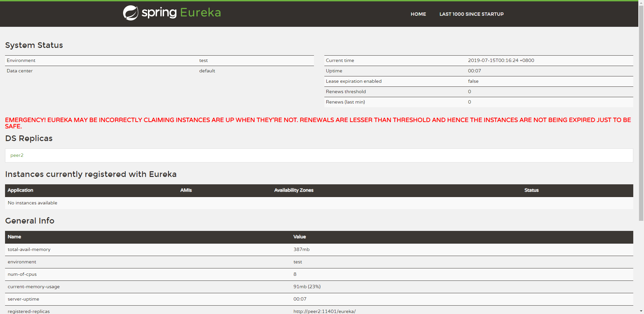This screenshot has height=314, width=644.
Task: Follow the peer2 replica link
Action: coord(17,155)
